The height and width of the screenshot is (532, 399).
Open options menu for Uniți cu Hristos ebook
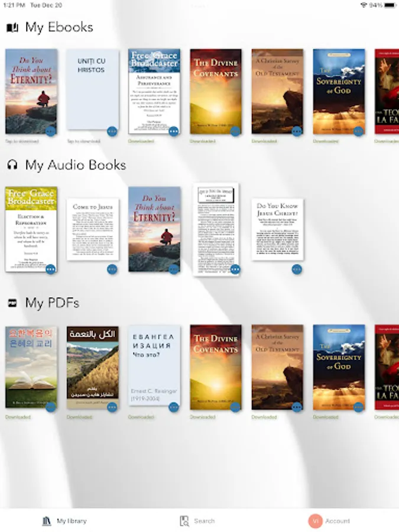point(112,131)
